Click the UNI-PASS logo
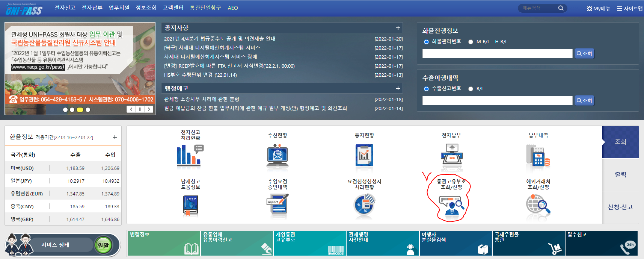The width and height of the screenshot is (644, 259). [24, 9]
